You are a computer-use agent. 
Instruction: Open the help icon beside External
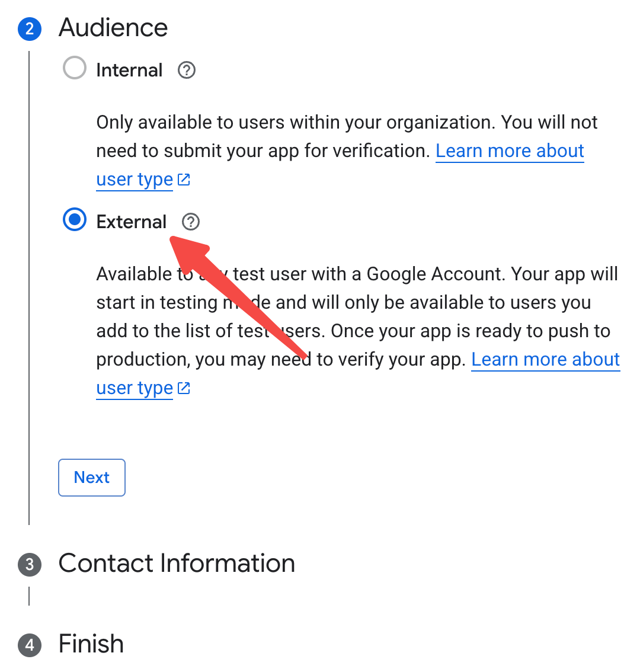pyautogui.click(x=191, y=222)
